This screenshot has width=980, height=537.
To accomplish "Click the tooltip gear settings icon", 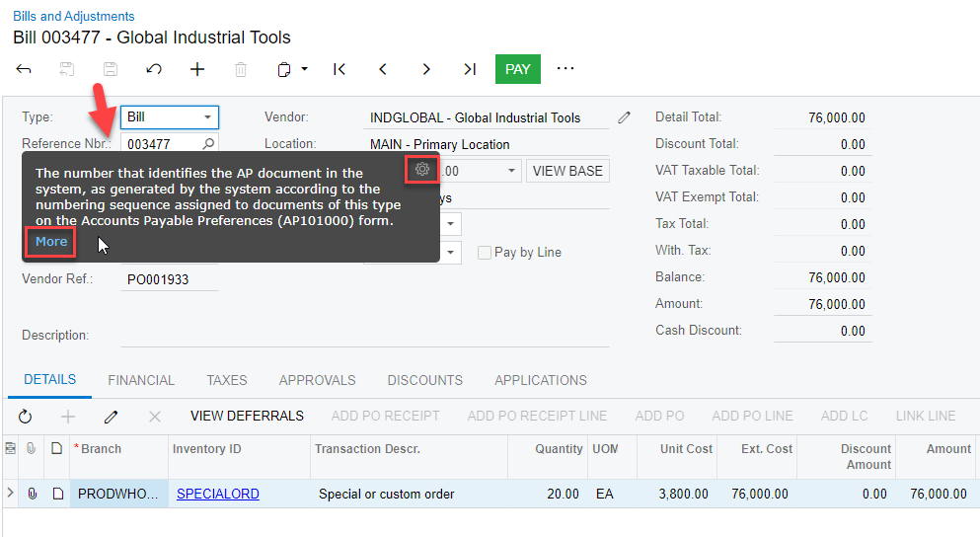I will pyautogui.click(x=421, y=169).
